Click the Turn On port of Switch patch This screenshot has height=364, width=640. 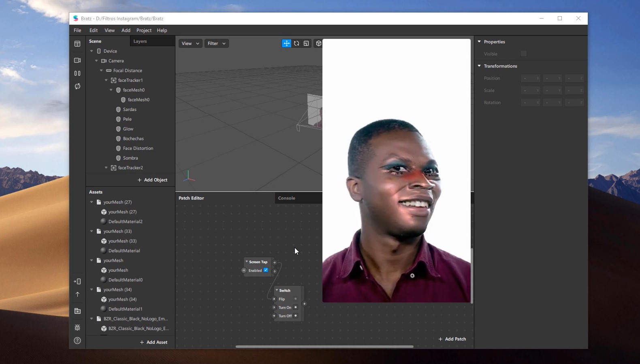[274, 307]
